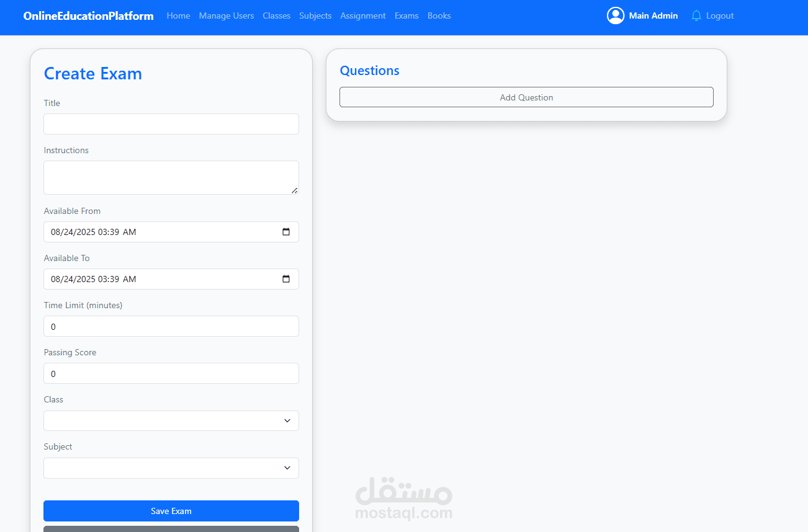Focus the Title input field
Screen dimensions: 808x532
(171, 124)
